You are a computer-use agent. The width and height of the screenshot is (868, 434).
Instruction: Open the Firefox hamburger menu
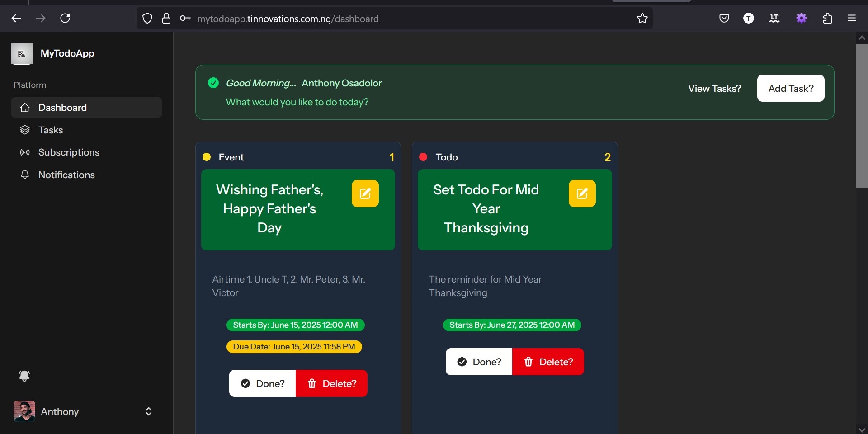coord(852,19)
